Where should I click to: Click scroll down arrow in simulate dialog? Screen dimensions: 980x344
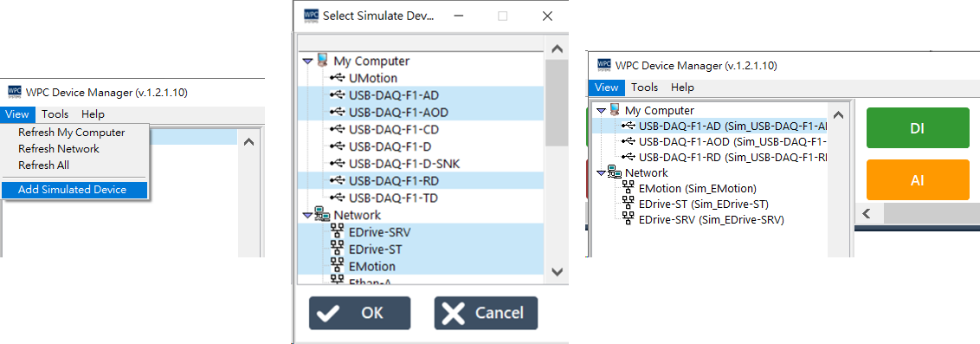point(558,271)
